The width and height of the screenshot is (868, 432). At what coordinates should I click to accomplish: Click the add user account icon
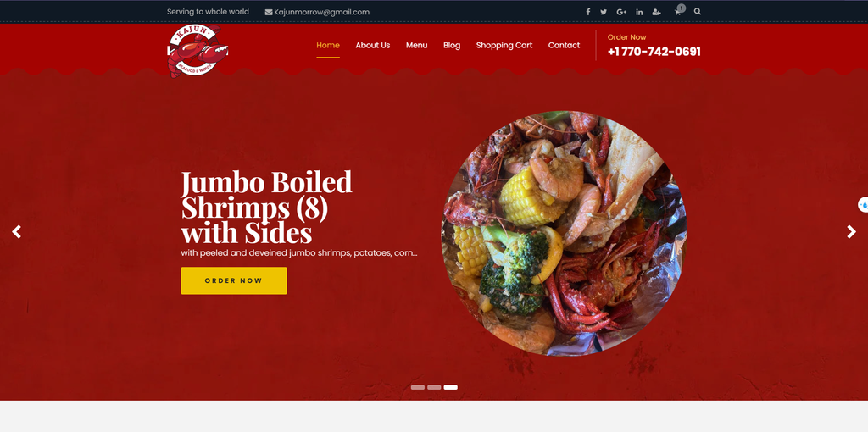(x=657, y=12)
